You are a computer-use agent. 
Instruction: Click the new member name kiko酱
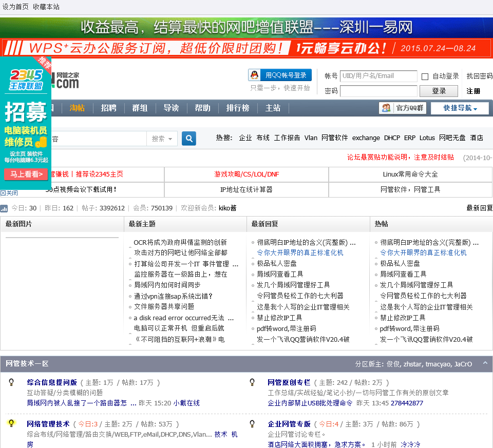(x=227, y=208)
